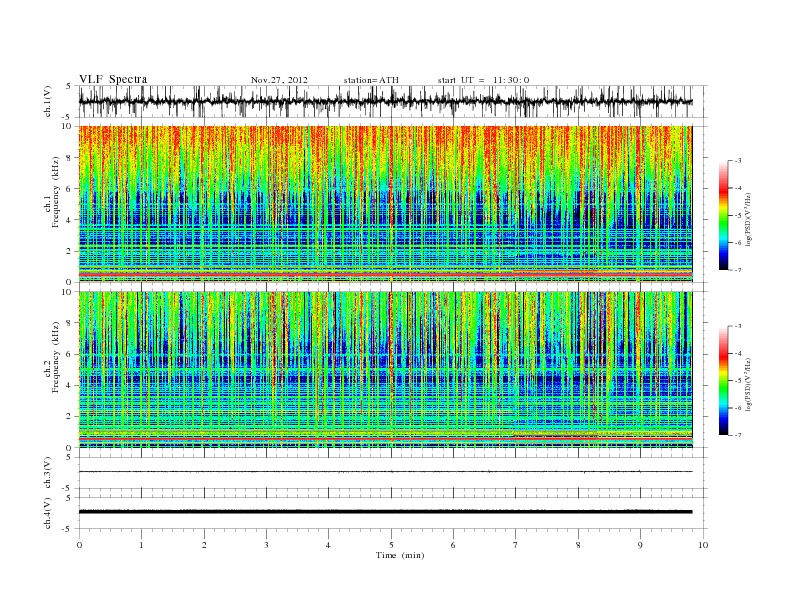Click the ch.1 spectrogram color scale bar
Screen dimensions: 792x612
point(723,215)
